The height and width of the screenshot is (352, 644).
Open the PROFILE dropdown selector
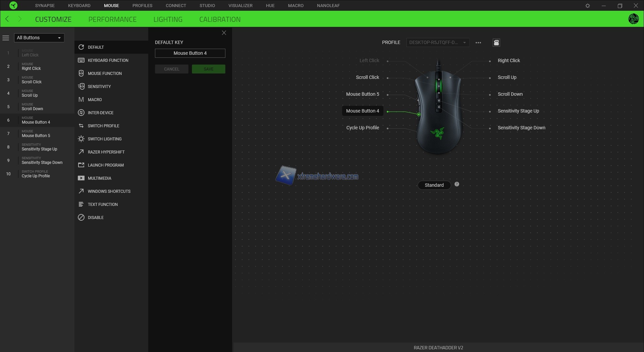(437, 43)
